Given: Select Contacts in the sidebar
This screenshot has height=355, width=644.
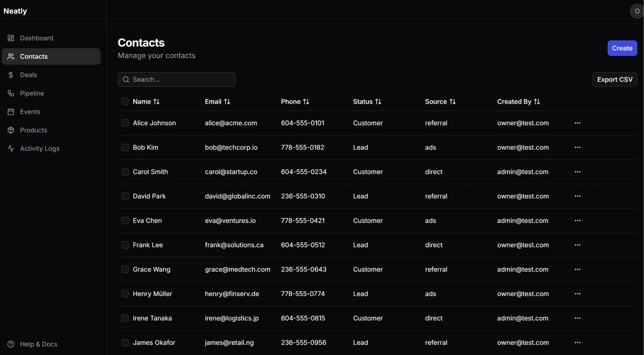Looking at the screenshot, I should point(51,56).
